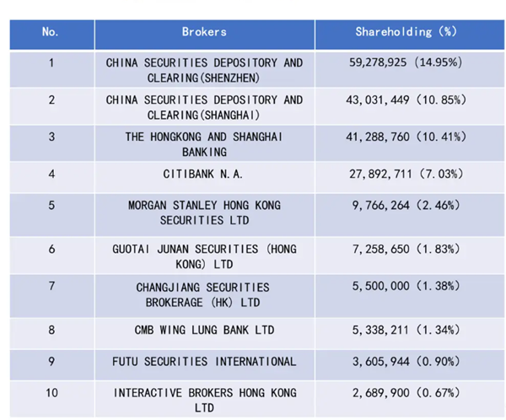Click the 41,288,760 (10.41%) shareholding cell
Viewport: 506px width, 420px height.
click(x=406, y=137)
